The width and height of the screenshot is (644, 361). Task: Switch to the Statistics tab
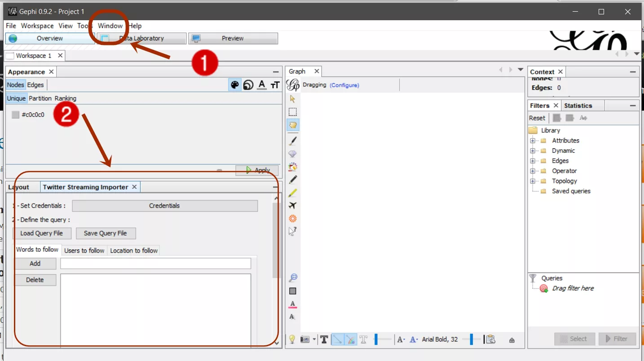click(x=578, y=106)
